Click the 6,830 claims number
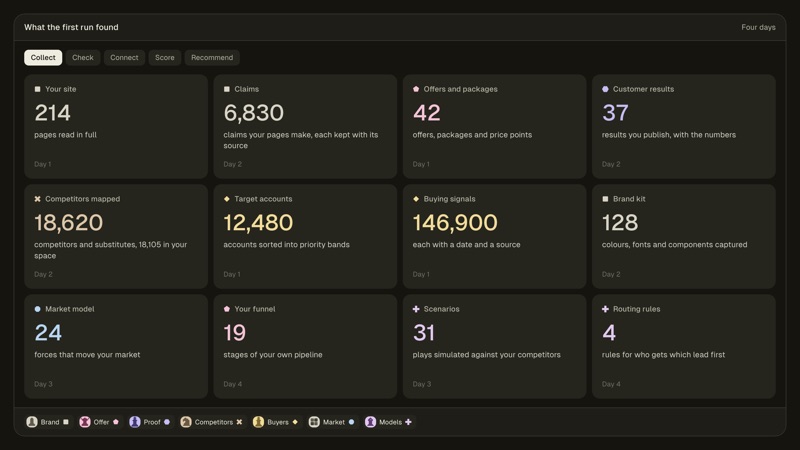The width and height of the screenshot is (800, 450). point(254,113)
